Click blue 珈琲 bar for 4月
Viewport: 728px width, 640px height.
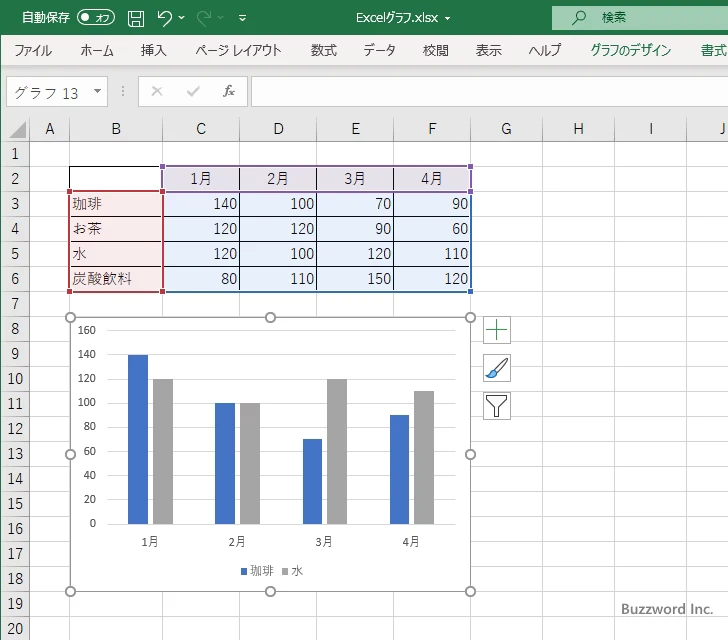pyautogui.click(x=399, y=470)
